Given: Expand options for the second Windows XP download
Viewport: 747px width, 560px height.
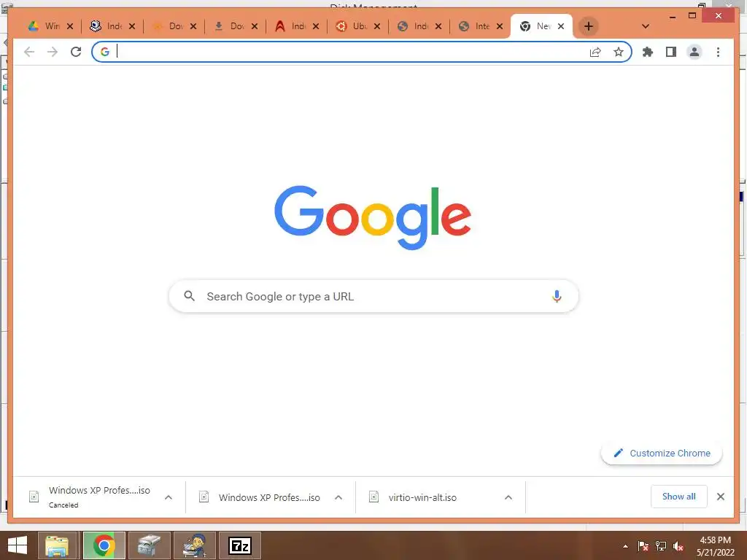Looking at the screenshot, I should tap(338, 497).
